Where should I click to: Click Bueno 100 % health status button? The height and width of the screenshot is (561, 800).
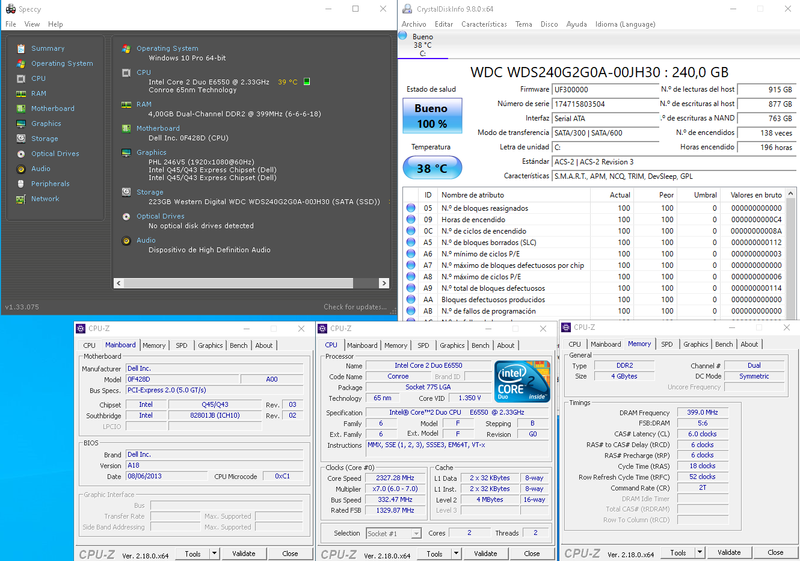point(432,116)
